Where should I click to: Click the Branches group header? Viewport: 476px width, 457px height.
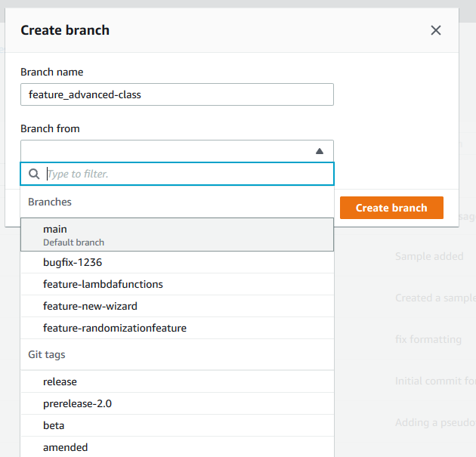(x=50, y=202)
